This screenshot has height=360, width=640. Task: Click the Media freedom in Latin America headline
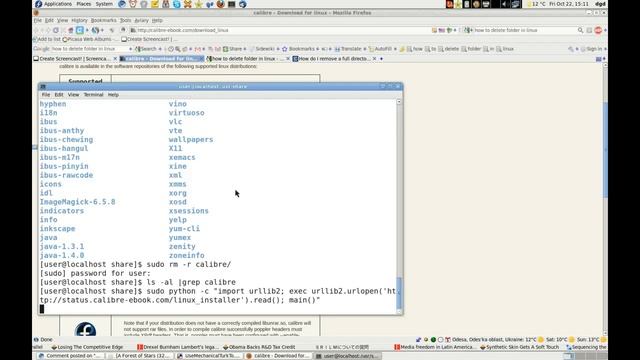tap(434, 347)
